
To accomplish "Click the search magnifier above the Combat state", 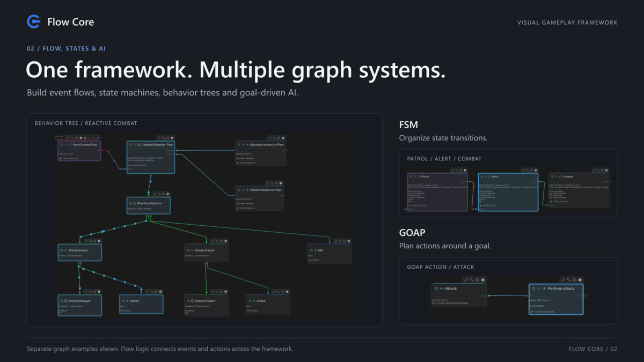I will click(x=602, y=170).
